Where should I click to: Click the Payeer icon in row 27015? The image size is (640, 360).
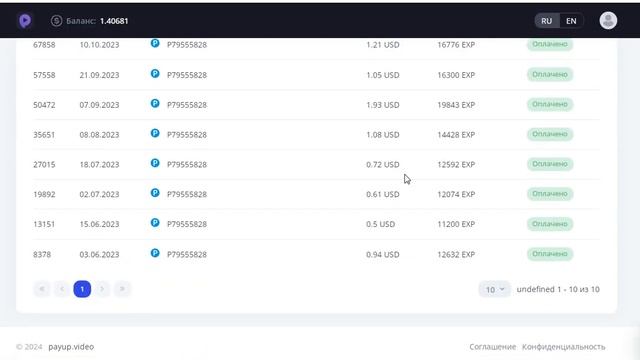155,163
